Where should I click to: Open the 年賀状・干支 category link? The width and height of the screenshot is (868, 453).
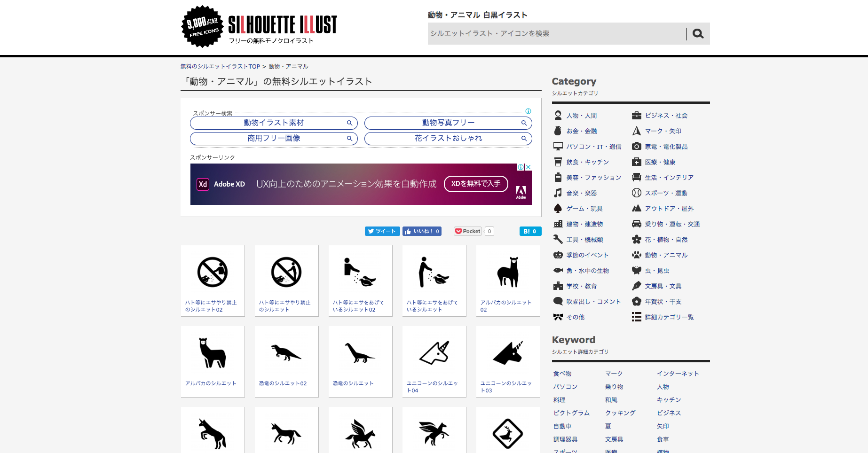tap(663, 302)
